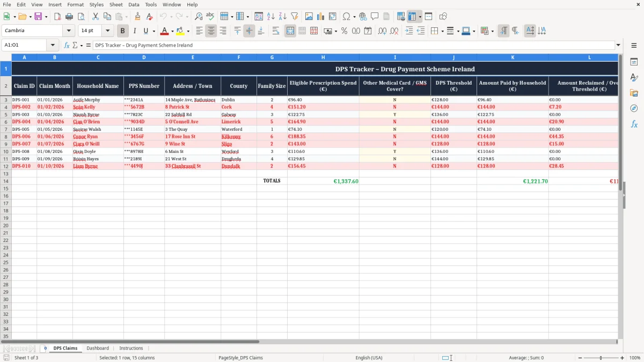The image size is (644, 362).
Task: Toggle Align Left
Action: 199,31
